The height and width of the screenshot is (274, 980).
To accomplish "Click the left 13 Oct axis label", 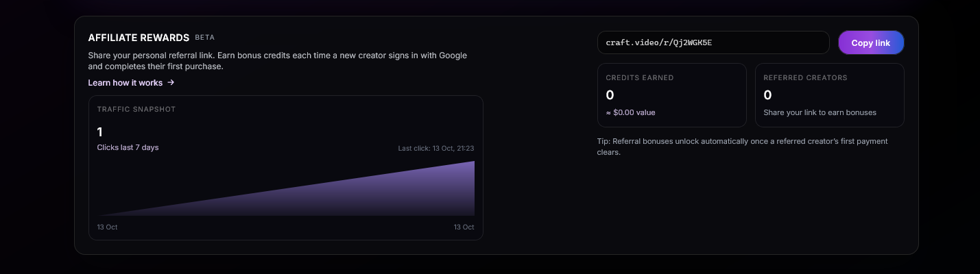I will point(107,227).
